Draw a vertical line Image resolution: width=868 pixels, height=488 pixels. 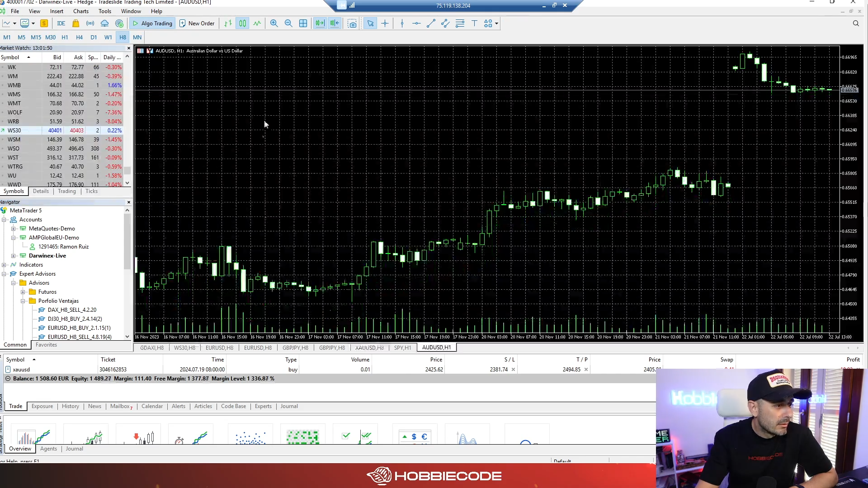(402, 23)
